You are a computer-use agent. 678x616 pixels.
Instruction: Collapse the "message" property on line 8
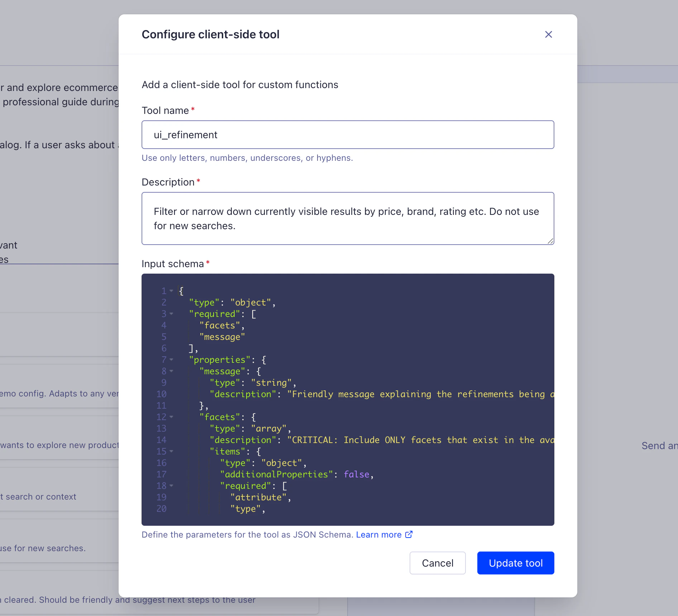click(x=171, y=371)
